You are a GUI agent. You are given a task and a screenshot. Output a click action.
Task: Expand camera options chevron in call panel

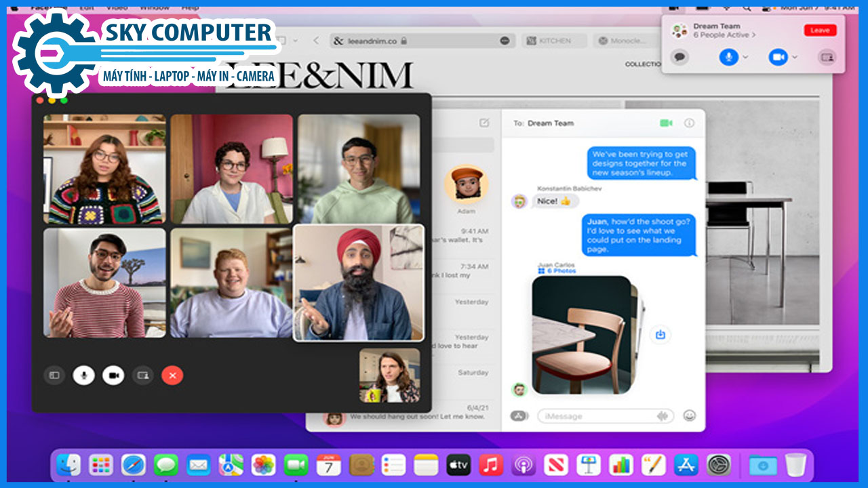click(x=795, y=58)
